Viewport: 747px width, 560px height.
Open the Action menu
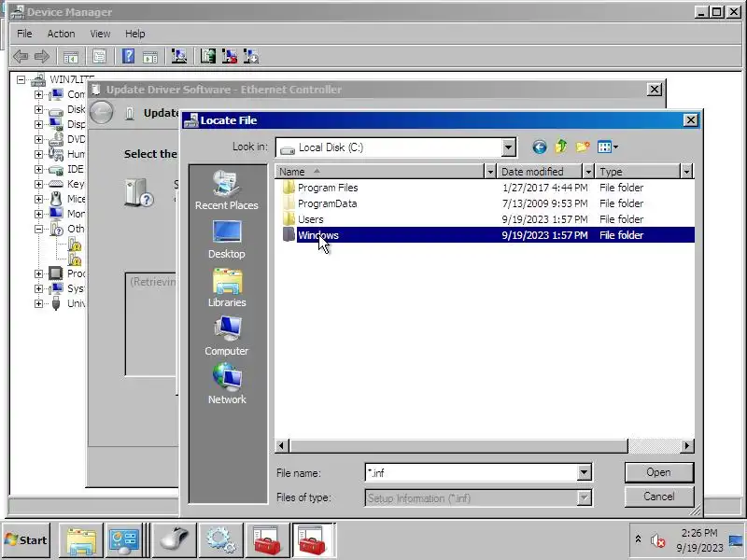click(x=61, y=34)
